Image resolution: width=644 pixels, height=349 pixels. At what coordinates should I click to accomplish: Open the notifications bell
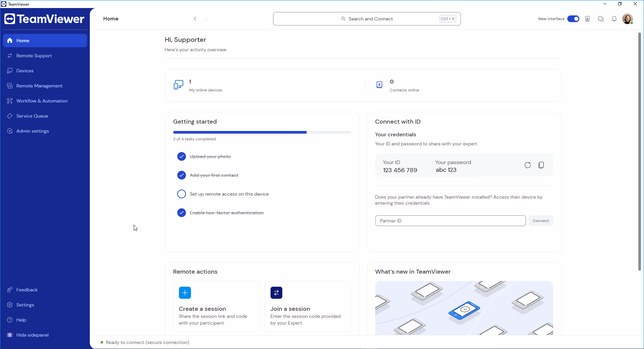point(614,19)
